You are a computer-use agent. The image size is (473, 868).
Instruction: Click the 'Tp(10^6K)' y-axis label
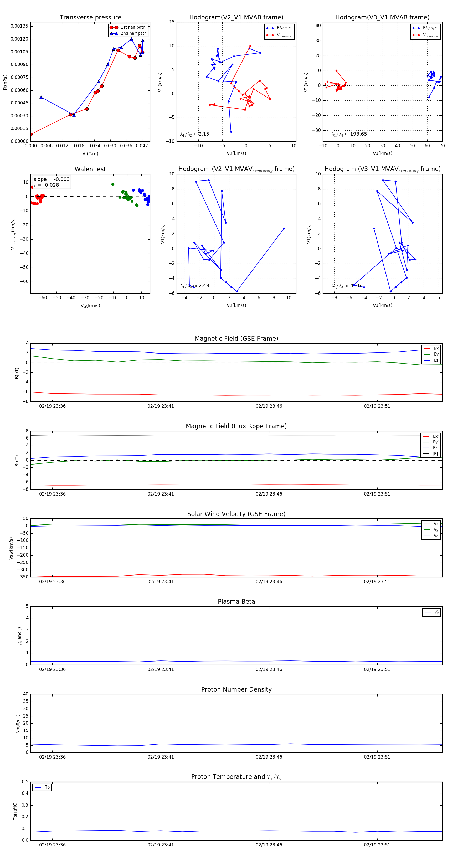pos(15,811)
